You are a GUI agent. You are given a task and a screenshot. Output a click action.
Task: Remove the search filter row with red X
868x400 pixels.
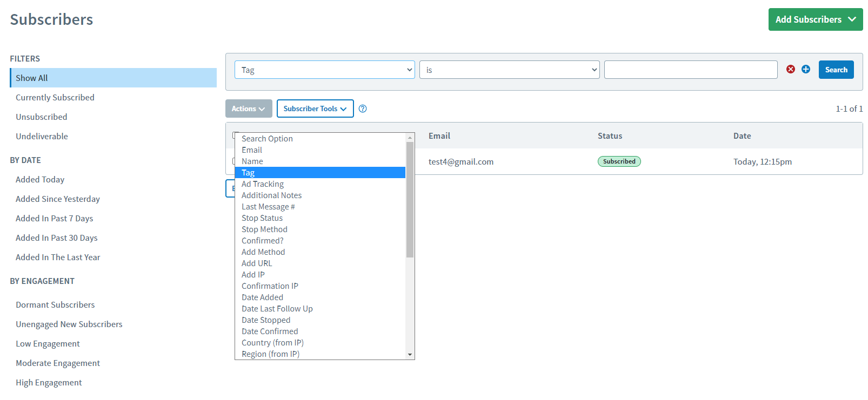791,69
